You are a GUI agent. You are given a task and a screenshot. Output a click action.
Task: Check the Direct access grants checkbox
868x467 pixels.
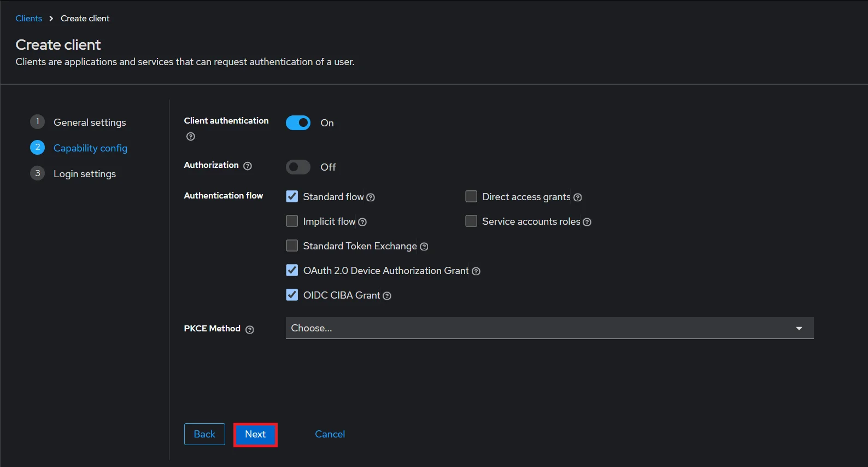click(471, 196)
